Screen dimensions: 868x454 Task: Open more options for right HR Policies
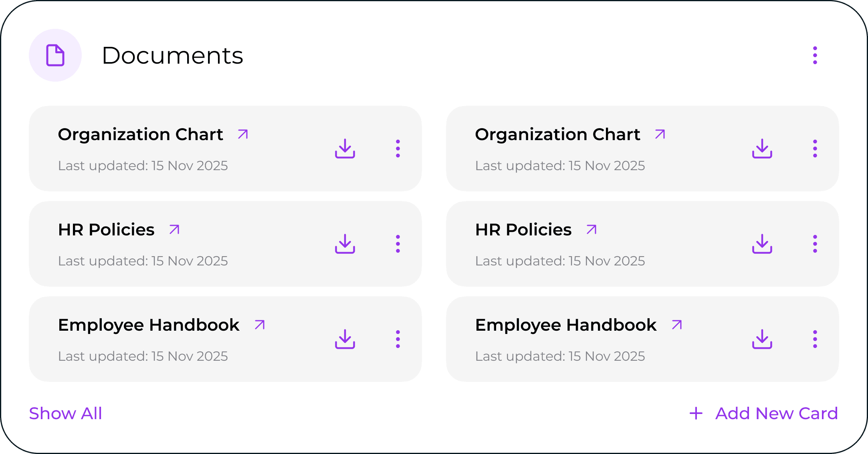coord(815,244)
